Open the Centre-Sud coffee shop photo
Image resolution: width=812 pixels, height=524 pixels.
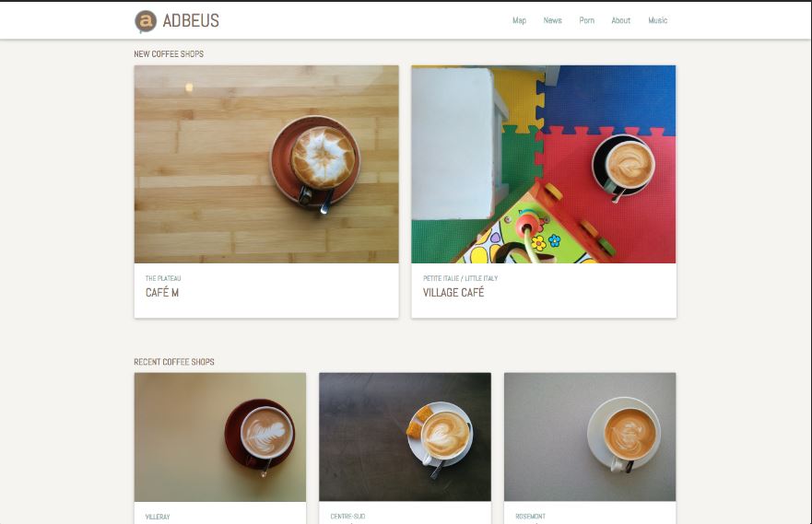405,437
